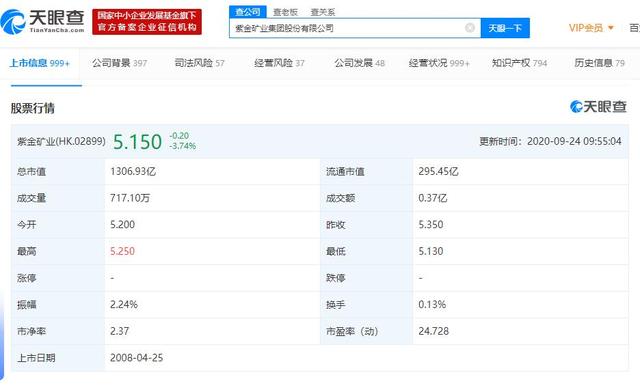Open the 经营风险 37 tab
The height and width of the screenshot is (390, 640).
[x=279, y=63]
